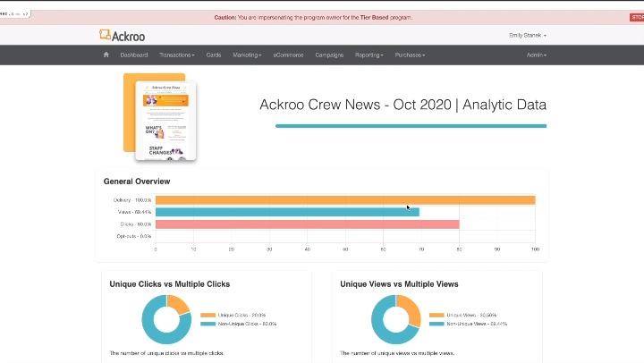The height and width of the screenshot is (363, 644).
Task: Open the Campaigns menu item
Action: coord(329,55)
